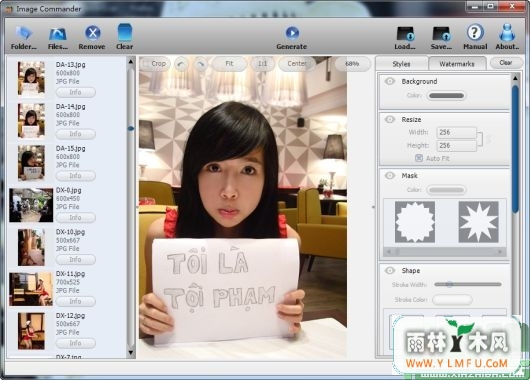Toggle the Resize effect eye

point(390,119)
